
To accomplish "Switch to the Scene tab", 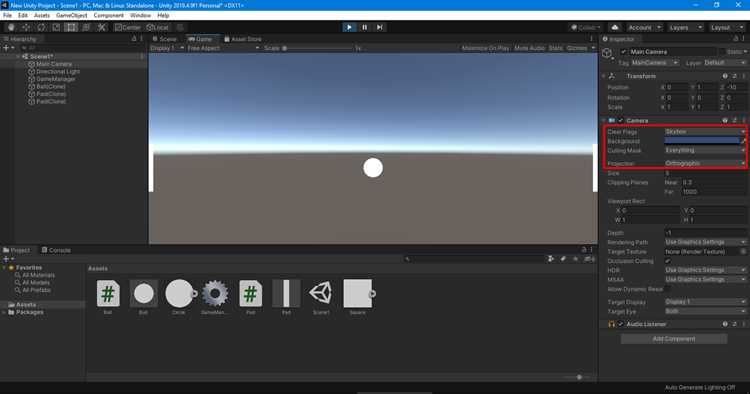I will point(165,39).
